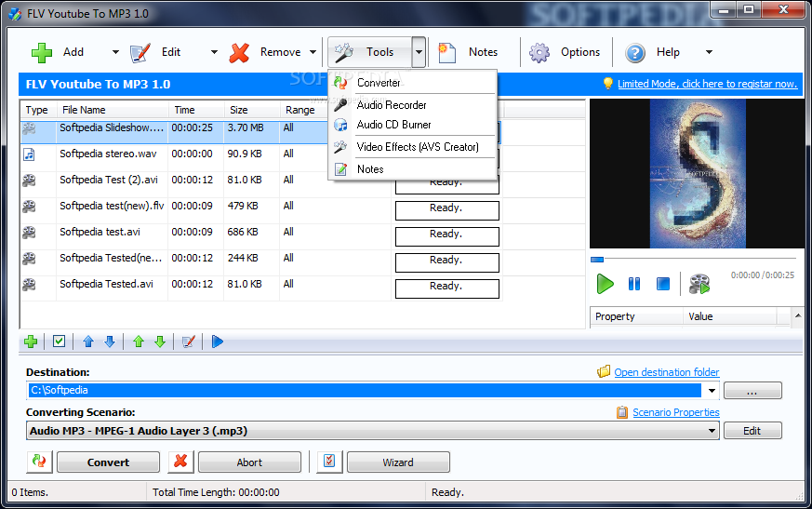The height and width of the screenshot is (509, 812).
Task: Open the Converting Scenario combo box
Action: 372,431
